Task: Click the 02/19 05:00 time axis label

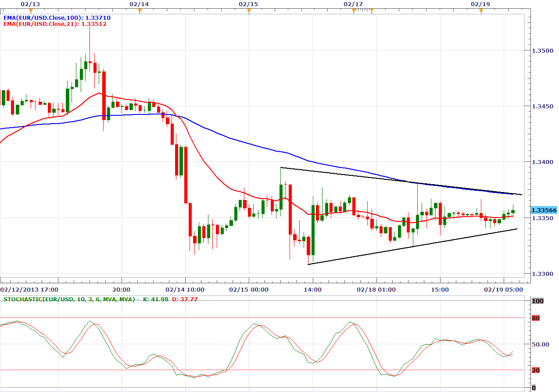Action: [x=503, y=289]
